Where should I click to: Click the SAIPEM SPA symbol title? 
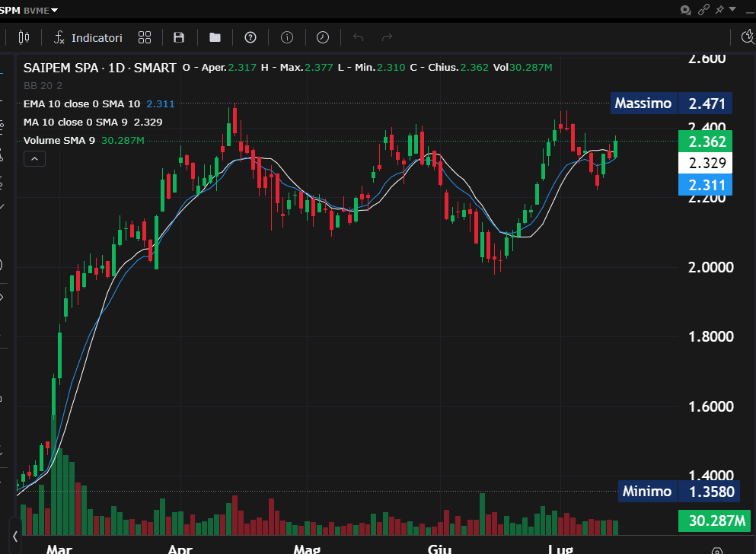pyautogui.click(x=62, y=68)
